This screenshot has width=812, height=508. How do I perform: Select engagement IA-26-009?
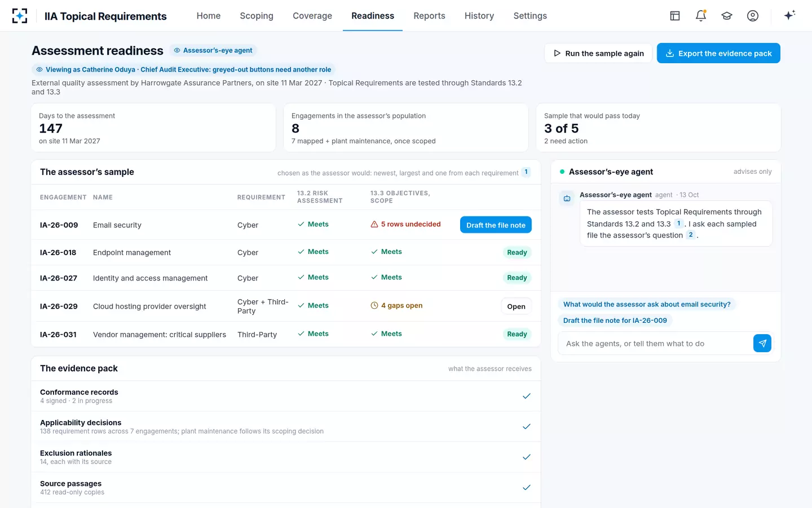59,225
